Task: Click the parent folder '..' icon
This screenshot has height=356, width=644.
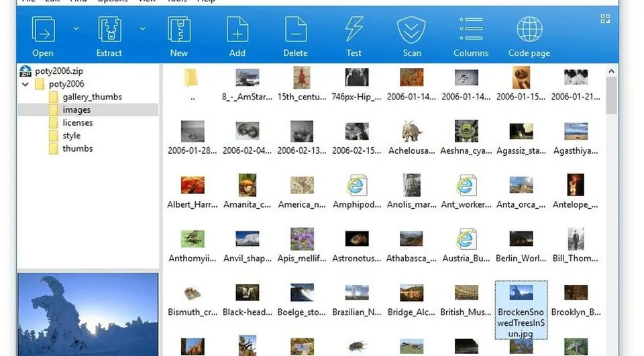Action: pos(193,78)
